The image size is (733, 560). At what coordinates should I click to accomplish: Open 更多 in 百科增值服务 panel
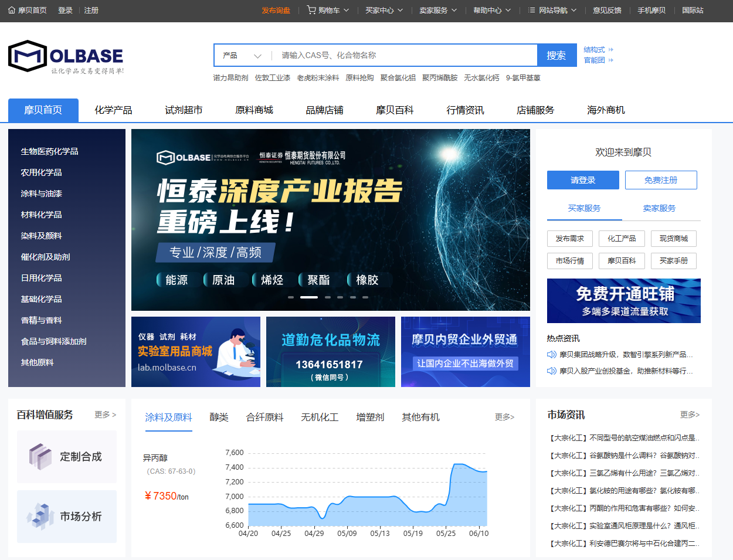pos(106,415)
